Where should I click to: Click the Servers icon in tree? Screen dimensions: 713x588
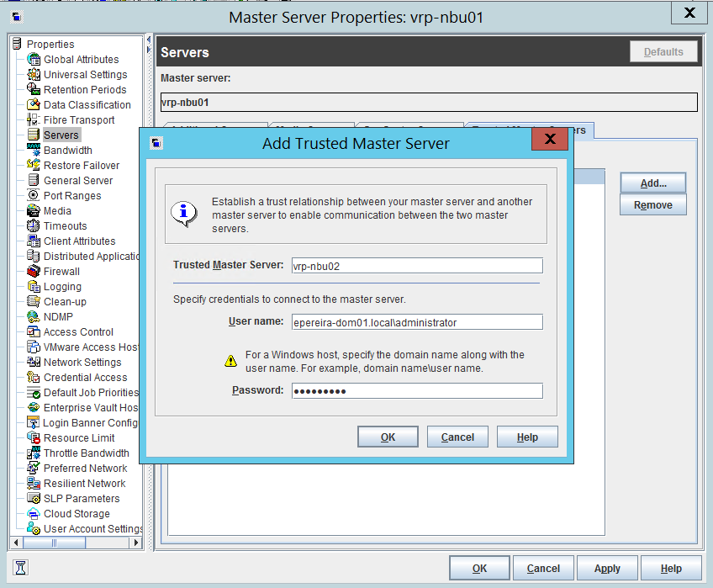(x=34, y=135)
